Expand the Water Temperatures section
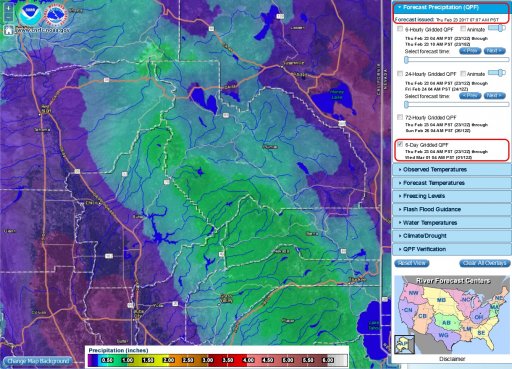Viewport: 512px width, 369px height. pyautogui.click(x=452, y=223)
